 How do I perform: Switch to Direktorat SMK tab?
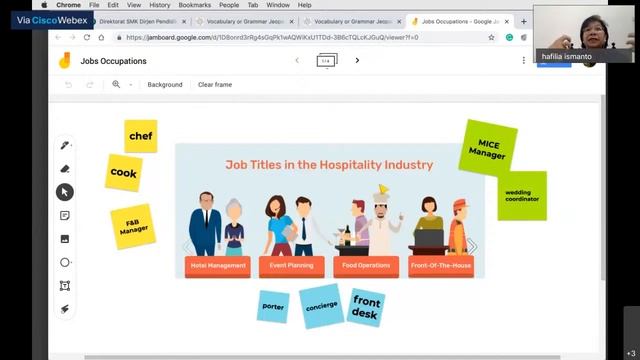point(138,22)
